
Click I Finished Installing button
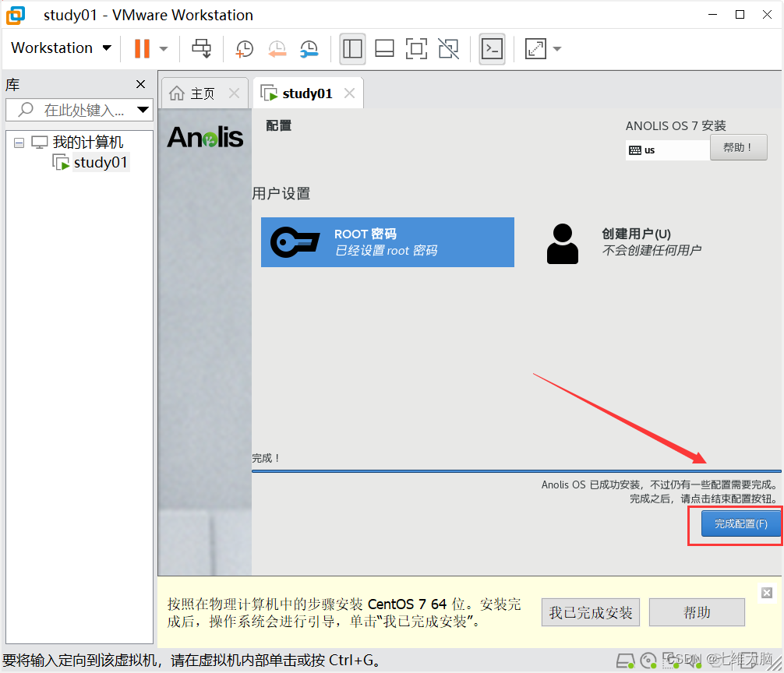(591, 612)
